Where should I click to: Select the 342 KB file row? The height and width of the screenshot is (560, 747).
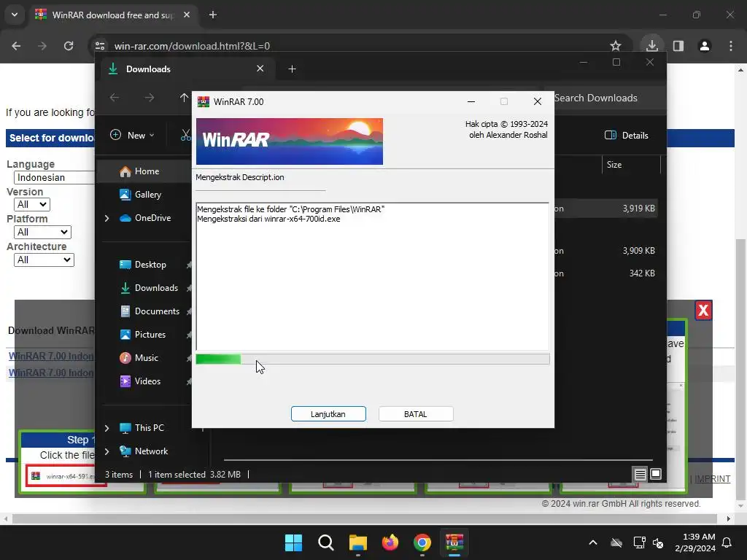pos(606,273)
